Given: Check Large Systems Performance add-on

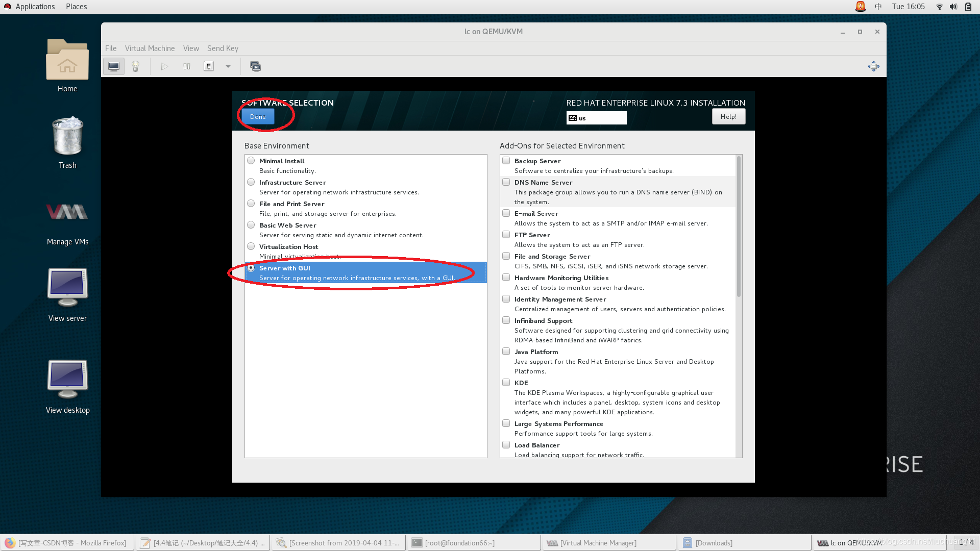Looking at the screenshot, I should click(x=506, y=423).
